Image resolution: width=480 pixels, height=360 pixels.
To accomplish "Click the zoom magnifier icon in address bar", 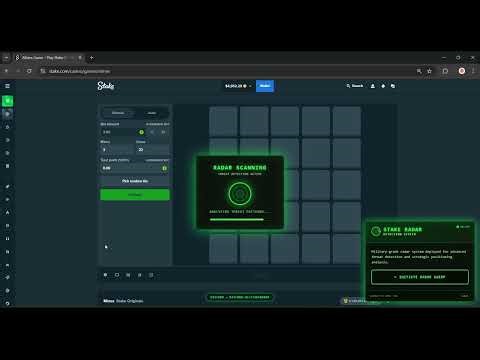I will (x=419, y=71).
